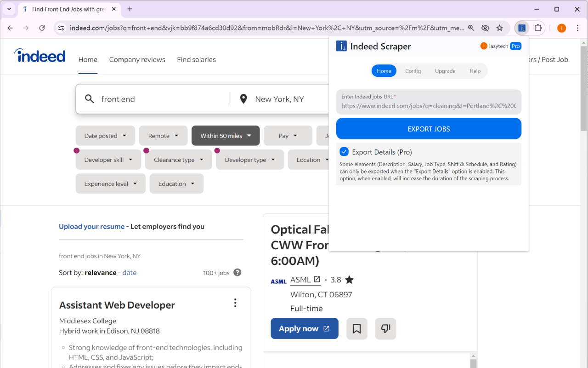This screenshot has width=588, height=368.
Task: Click the 3.8 star rating for ASML
Action: click(x=342, y=280)
